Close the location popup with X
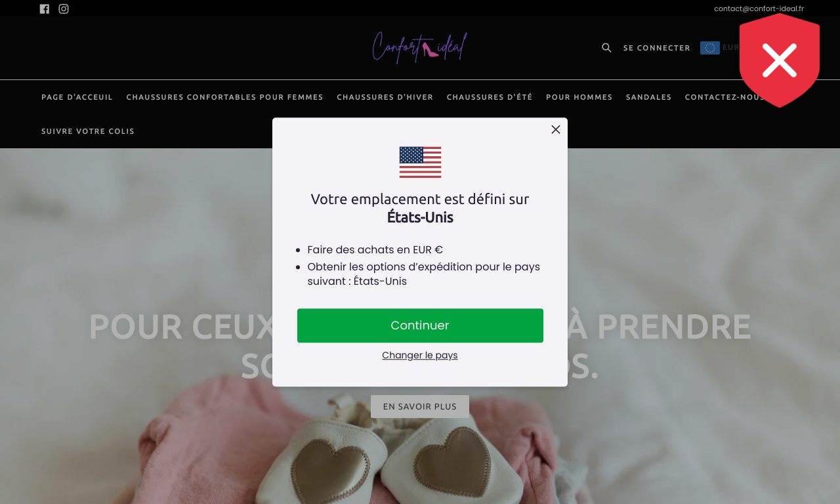 click(x=556, y=129)
